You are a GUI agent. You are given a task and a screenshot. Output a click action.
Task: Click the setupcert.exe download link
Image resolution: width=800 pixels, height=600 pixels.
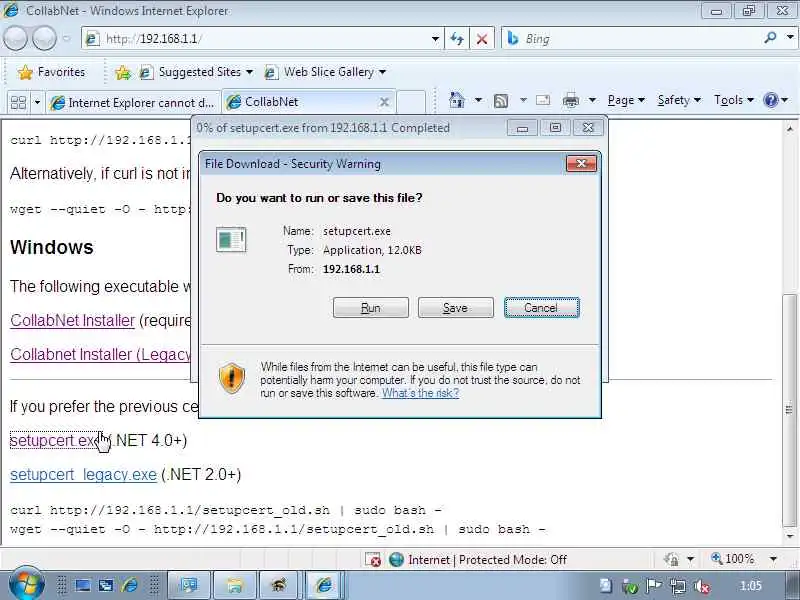pyautogui.click(x=56, y=440)
